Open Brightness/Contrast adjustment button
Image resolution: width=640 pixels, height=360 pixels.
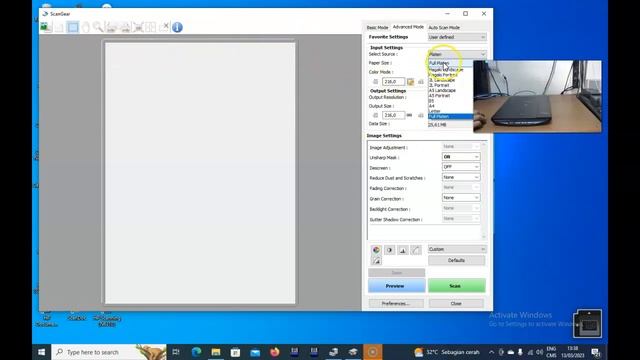[x=389, y=250]
